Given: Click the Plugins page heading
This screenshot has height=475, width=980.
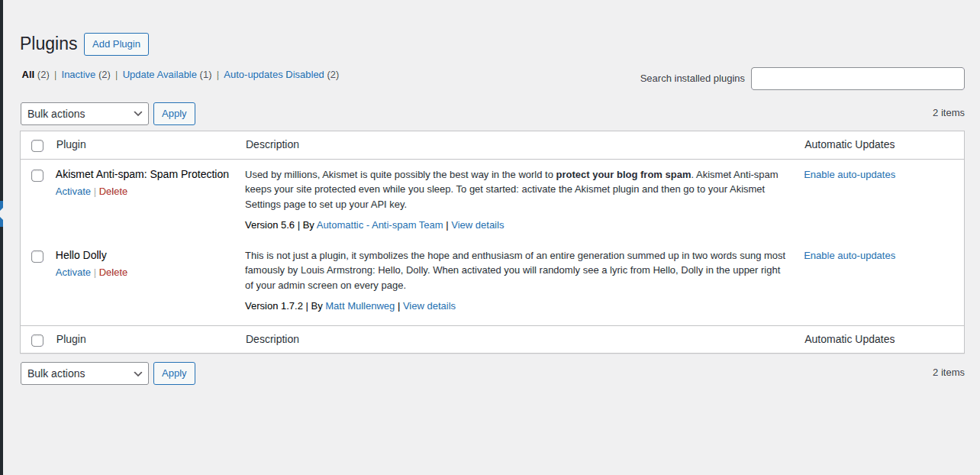Looking at the screenshot, I should [49, 44].
